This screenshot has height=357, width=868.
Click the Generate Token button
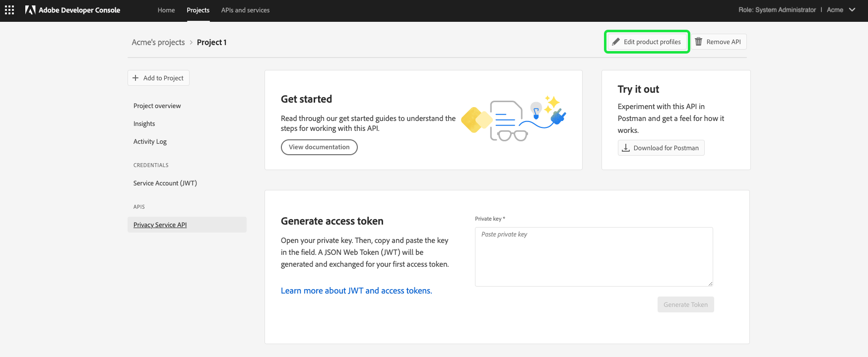(685, 304)
